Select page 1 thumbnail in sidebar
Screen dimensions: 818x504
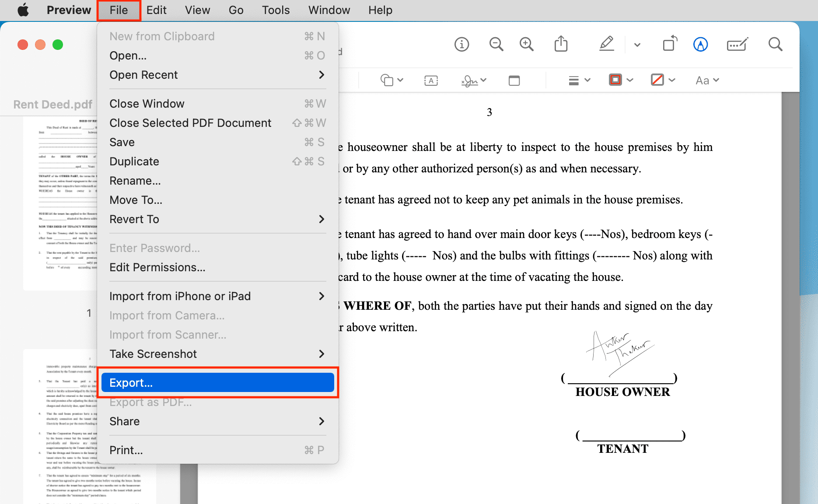(60, 203)
